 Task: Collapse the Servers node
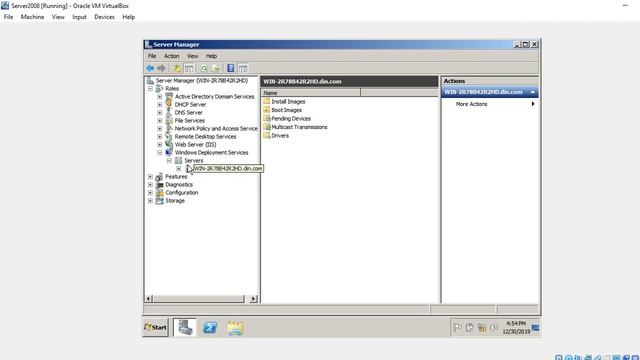pos(169,161)
